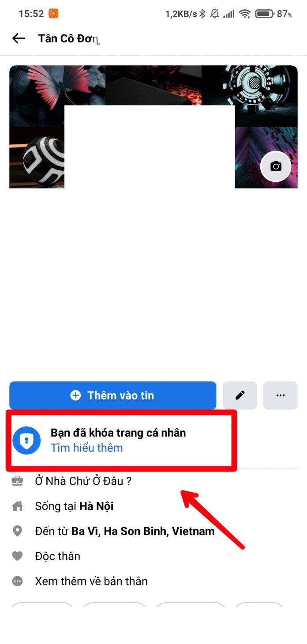
Task: Open Xem thêm về bản thân
Action: [91, 581]
